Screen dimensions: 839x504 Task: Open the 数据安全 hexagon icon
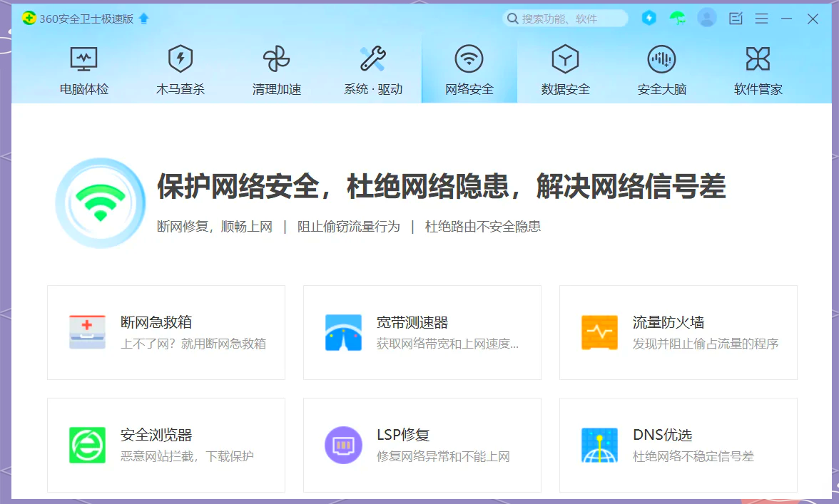point(566,58)
